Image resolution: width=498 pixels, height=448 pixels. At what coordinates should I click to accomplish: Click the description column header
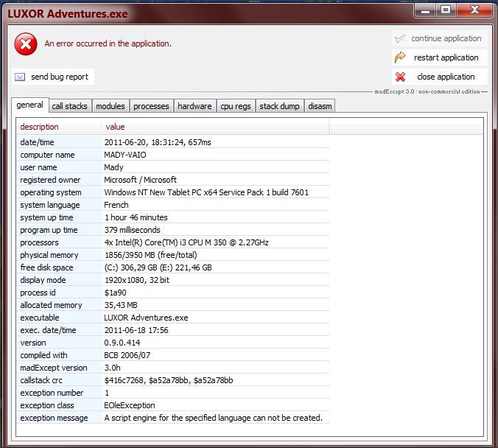click(x=59, y=127)
